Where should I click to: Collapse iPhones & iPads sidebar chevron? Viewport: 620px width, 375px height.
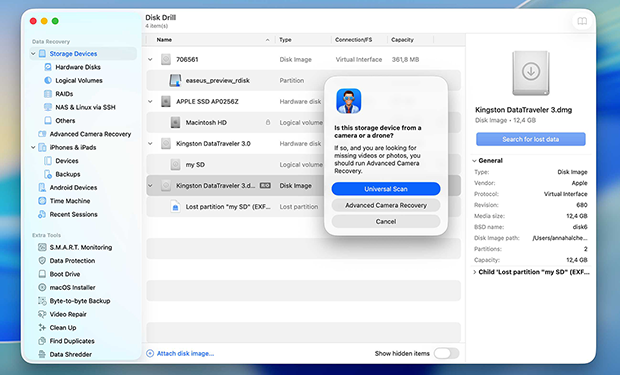(x=33, y=147)
